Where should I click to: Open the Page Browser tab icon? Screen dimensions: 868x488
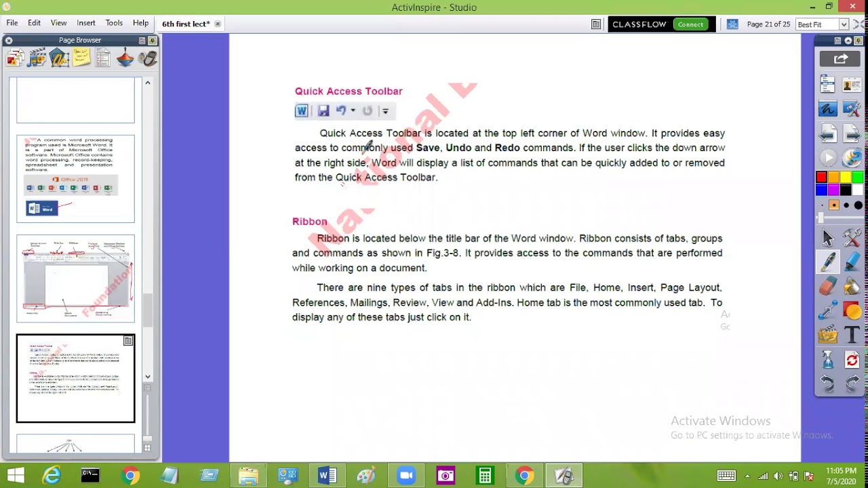[15, 58]
